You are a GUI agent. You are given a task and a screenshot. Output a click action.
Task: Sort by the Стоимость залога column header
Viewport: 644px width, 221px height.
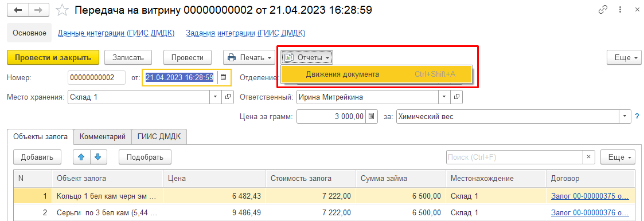[310, 179]
